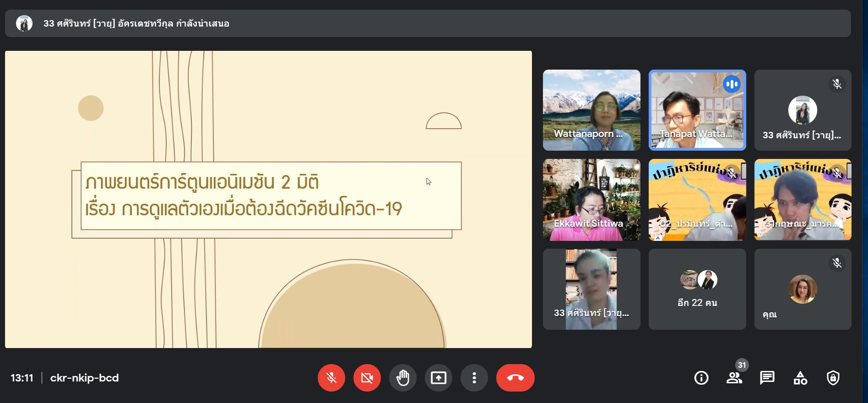Screen dimensions: 868x403
Task: Click muted mic icon on 31กฤษณะ tile
Action: (x=837, y=173)
